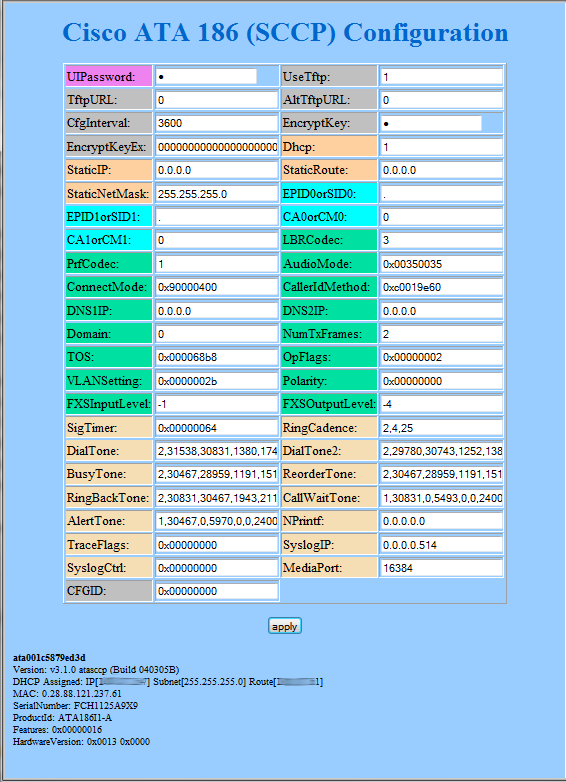This screenshot has height=782, width=566.
Task: Select the VLANSetting input field
Action: click(x=216, y=381)
